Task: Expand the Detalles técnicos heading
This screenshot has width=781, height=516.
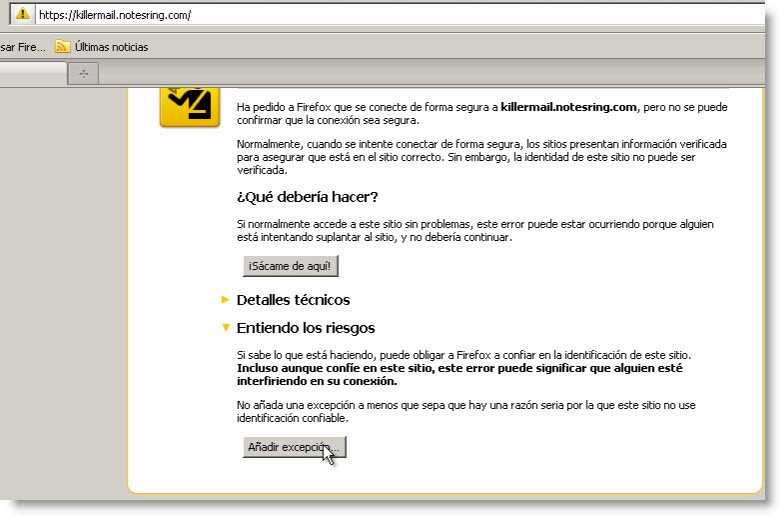Action: pos(293,300)
